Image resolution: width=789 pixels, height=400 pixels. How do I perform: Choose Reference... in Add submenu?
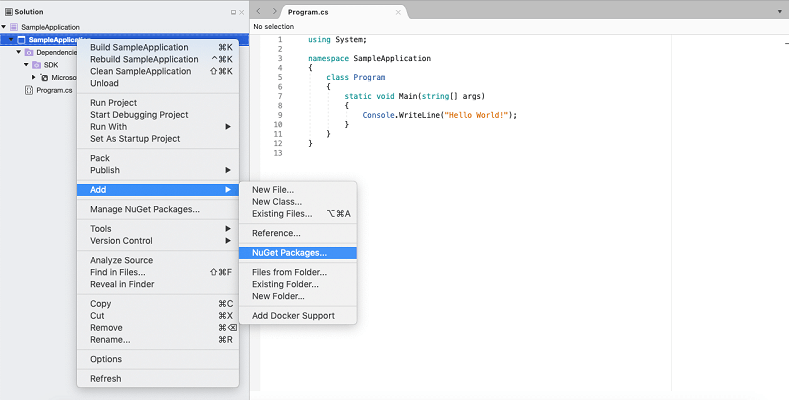pyautogui.click(x=298, y=233)
